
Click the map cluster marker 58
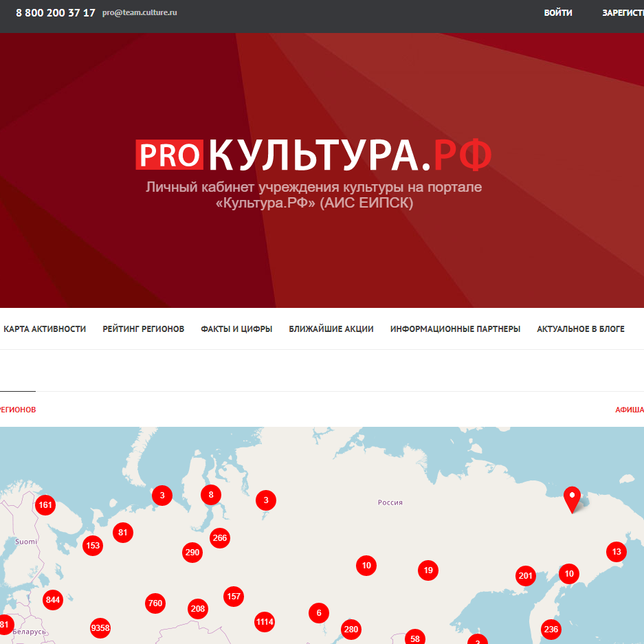(415, 637)
